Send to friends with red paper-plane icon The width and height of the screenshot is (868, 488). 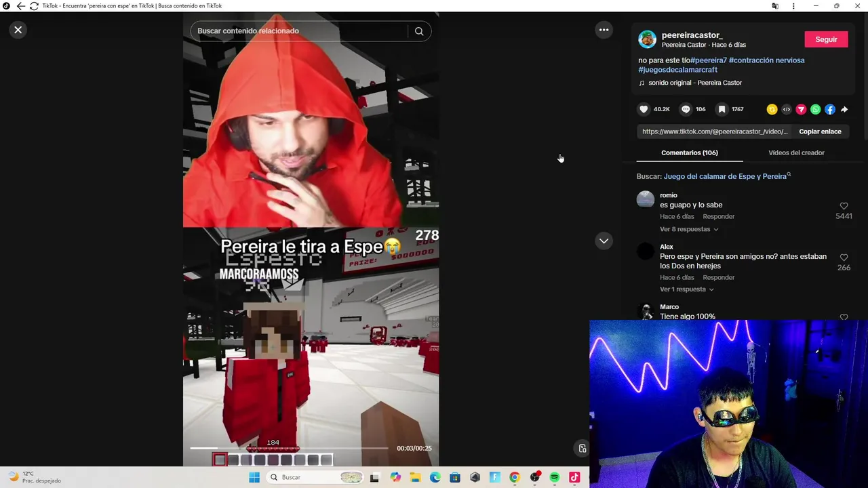[801, 109]
